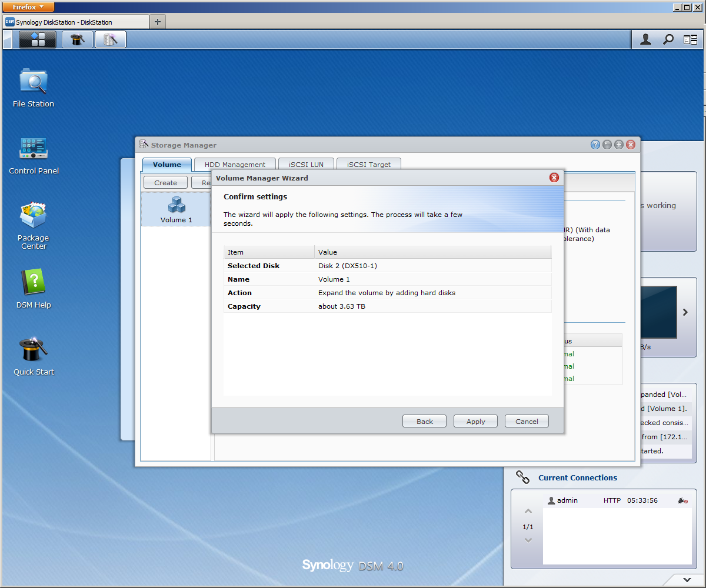This screenshot has height=588, width=706.
Task: Click 'about 3.63 TB' capacity value
Action: point(342,306)
